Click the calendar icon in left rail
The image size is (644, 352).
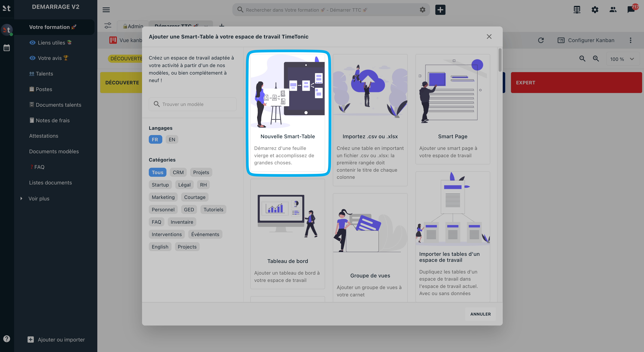tap(7, 48)
